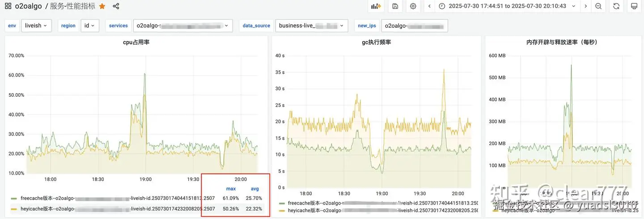Click the gc yellow peak near 19:45
This screenshot has width=644, height=219.
coord(444,69)
